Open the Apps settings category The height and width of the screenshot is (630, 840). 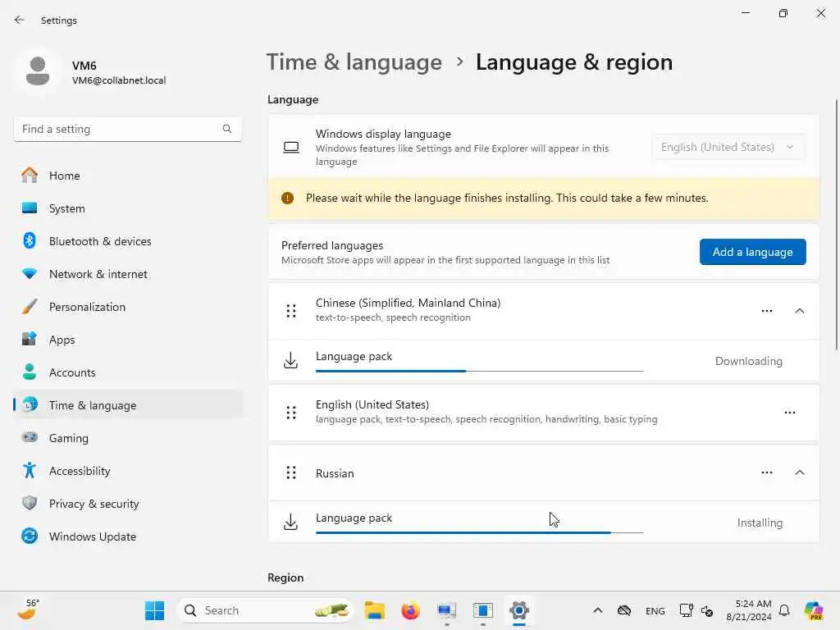(x=127, y=340)
